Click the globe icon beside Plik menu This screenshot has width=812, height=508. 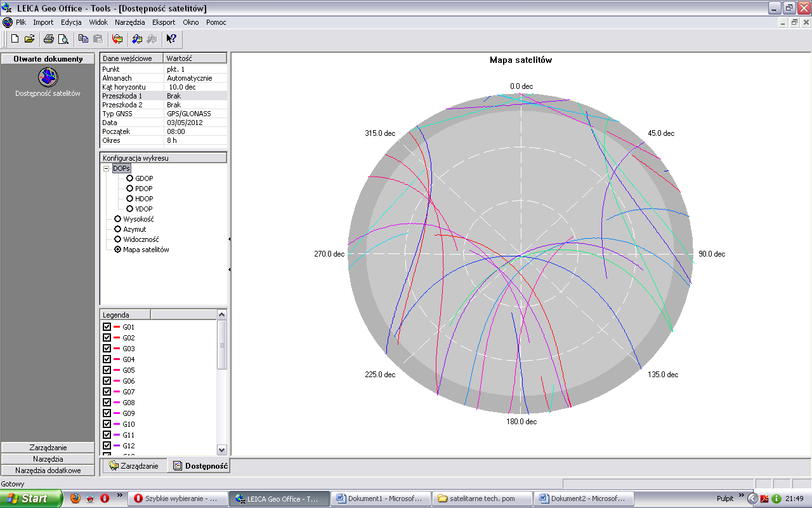click(x=8, y=22)
